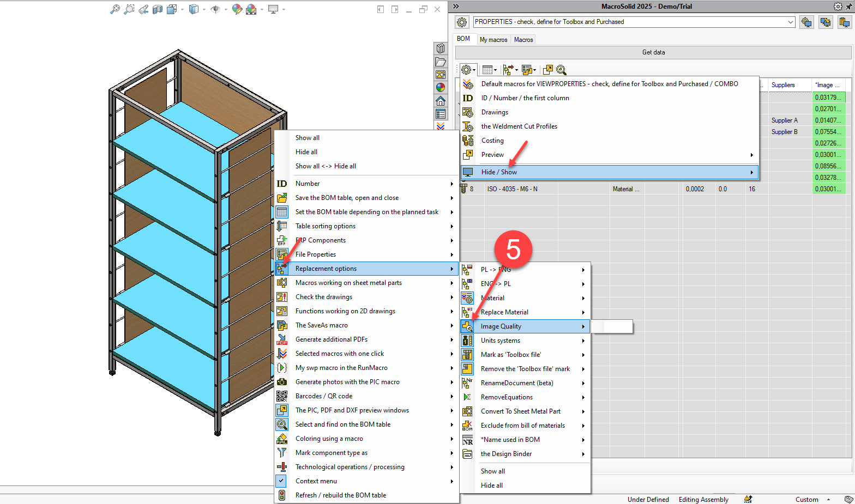Screen dimensions: 855x504
Task: Open the Replacement options menu item
Action: (366, 269)
